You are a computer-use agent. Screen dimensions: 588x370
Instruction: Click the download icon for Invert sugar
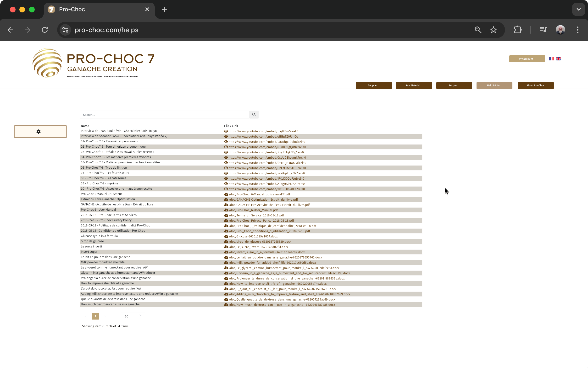click(x=226, y=252)
